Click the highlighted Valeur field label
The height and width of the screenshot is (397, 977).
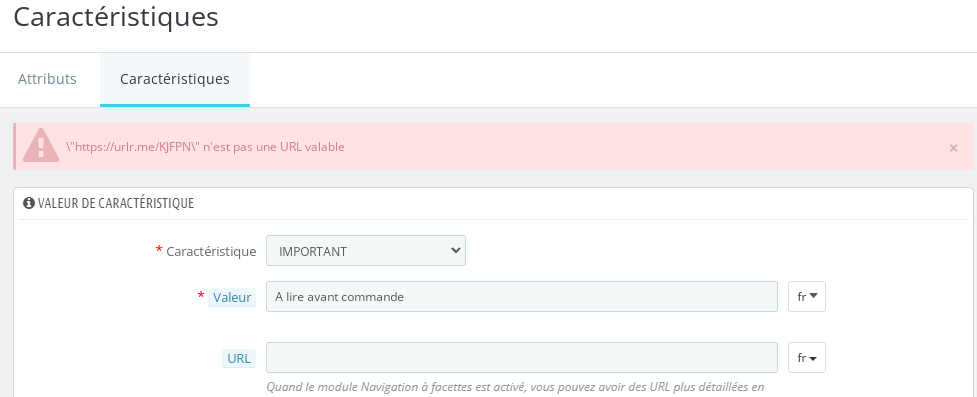click(x=232, y=297)
